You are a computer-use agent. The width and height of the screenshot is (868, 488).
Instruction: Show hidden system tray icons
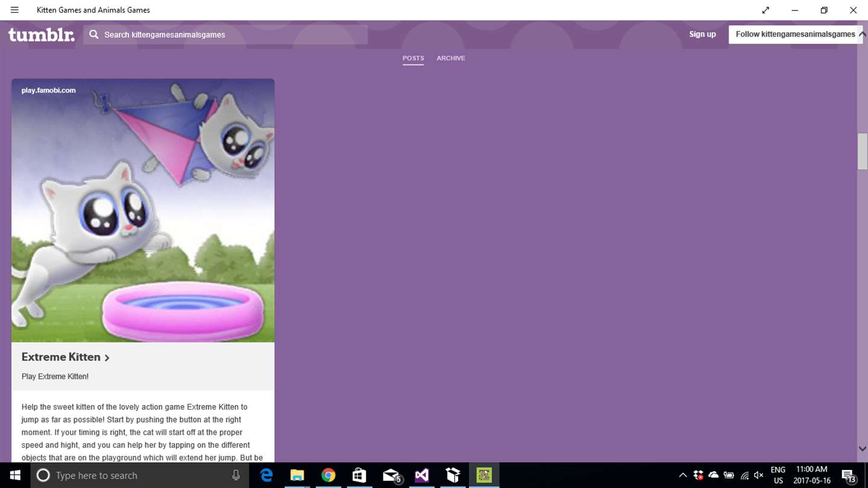click(x=683, y=475)
